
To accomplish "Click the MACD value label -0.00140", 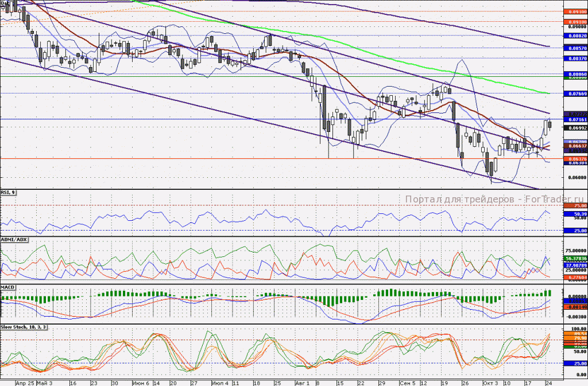I will click(x=575, y=307).
